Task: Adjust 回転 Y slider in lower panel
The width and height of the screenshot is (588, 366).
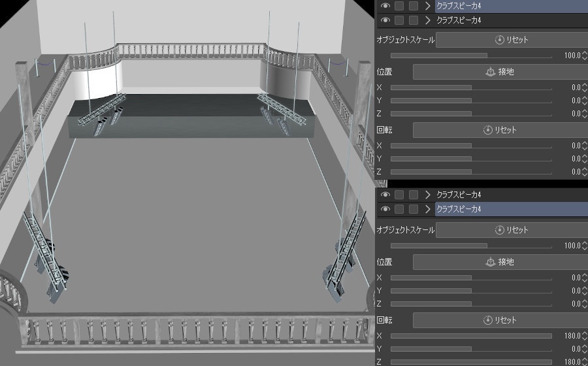Action: (x=471, y=349)
